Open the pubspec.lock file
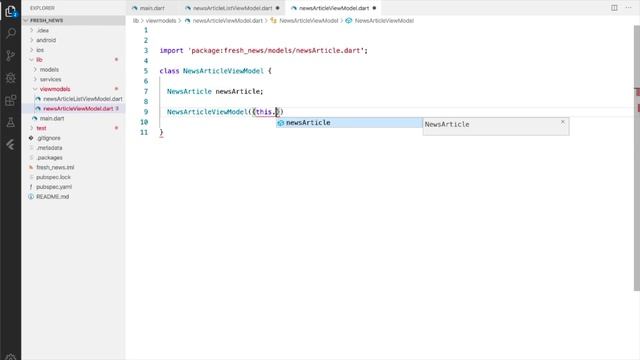Screen dimensions: 640x360 [73, 177]
